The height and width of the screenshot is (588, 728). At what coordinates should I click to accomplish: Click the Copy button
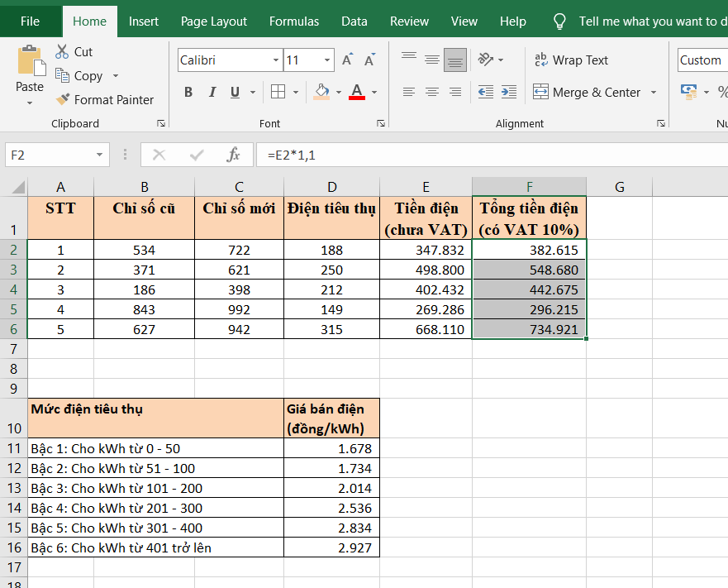79,75
